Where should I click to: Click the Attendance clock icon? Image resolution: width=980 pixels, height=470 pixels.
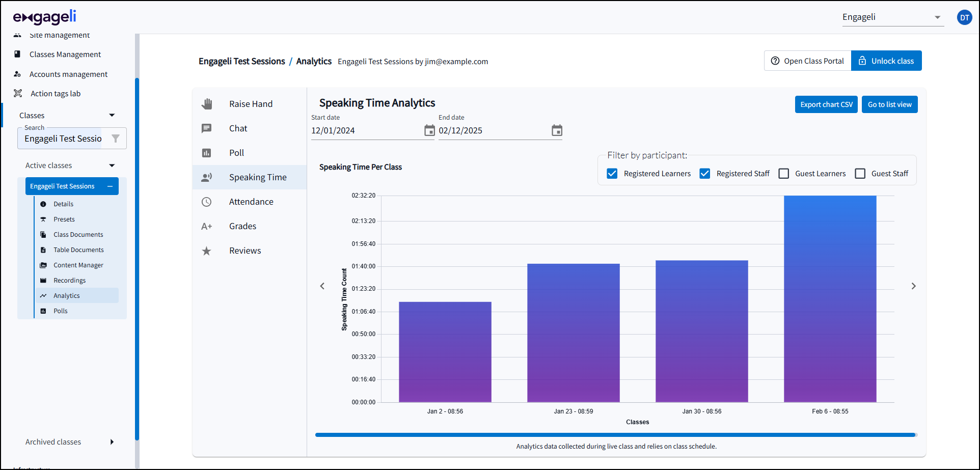(x=206, y=202)
